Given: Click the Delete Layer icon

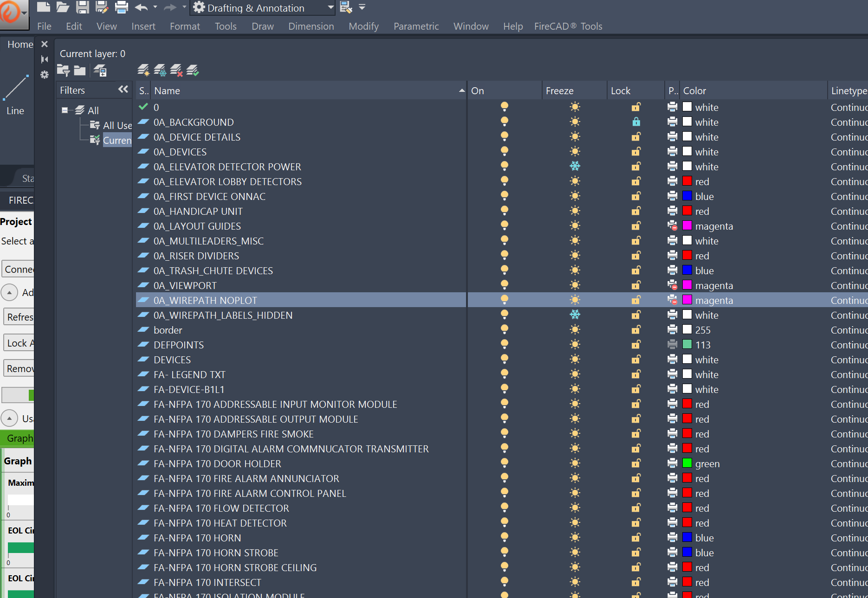Looking at the screenshot, I should [x=176, y=71].
